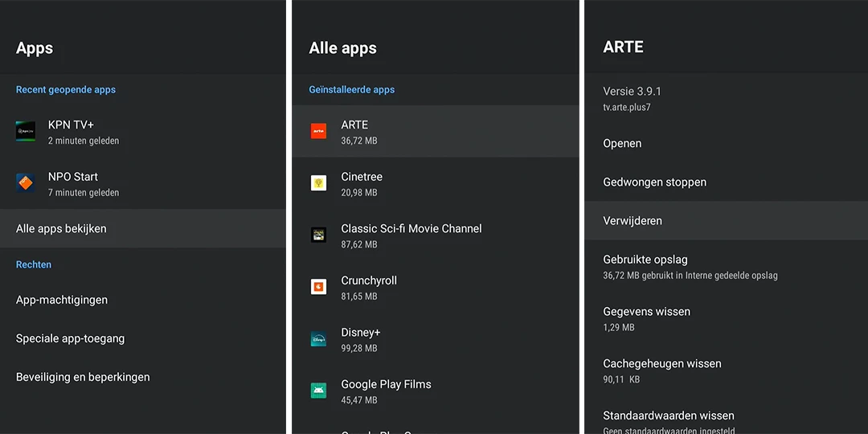Image resolution: width=868 pixels, height=434 pixels.
Task: Click the Cinetree lightbulb icon
Action: pos(319,183)
